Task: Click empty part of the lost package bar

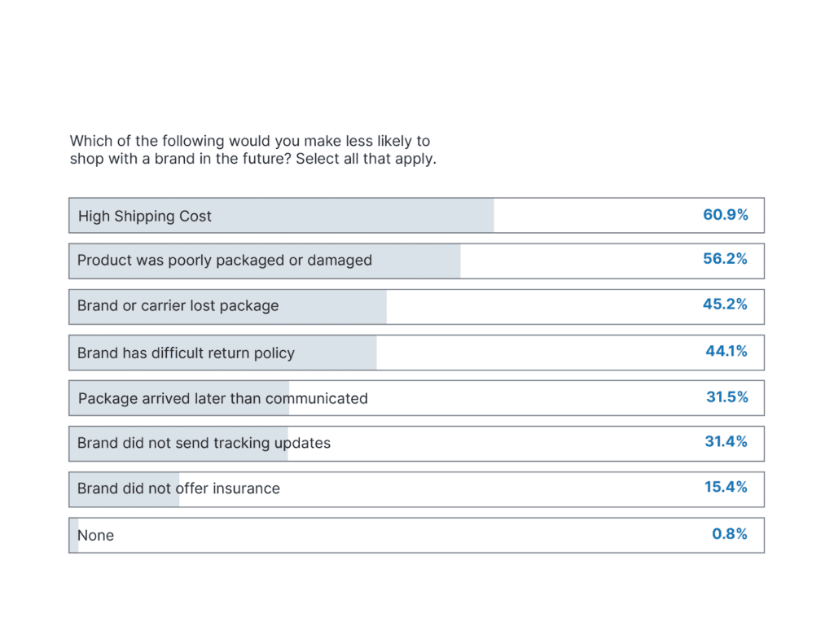Action: tap(538, 307)
